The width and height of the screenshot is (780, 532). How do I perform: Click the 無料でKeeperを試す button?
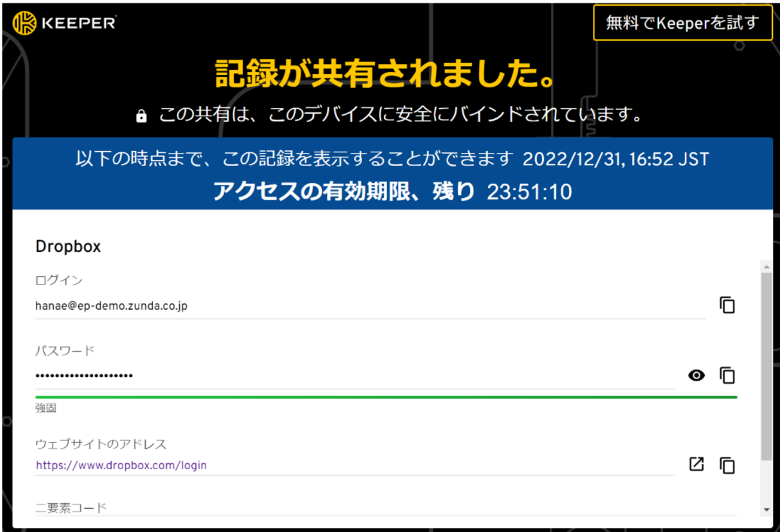click(x=683, y=23)
